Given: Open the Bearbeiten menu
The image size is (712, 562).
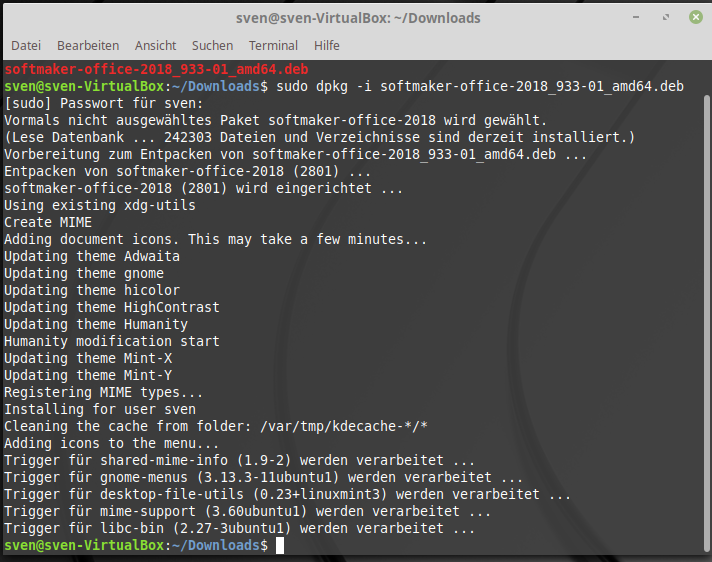Looking at the screenshot, I should pos(88,46).
